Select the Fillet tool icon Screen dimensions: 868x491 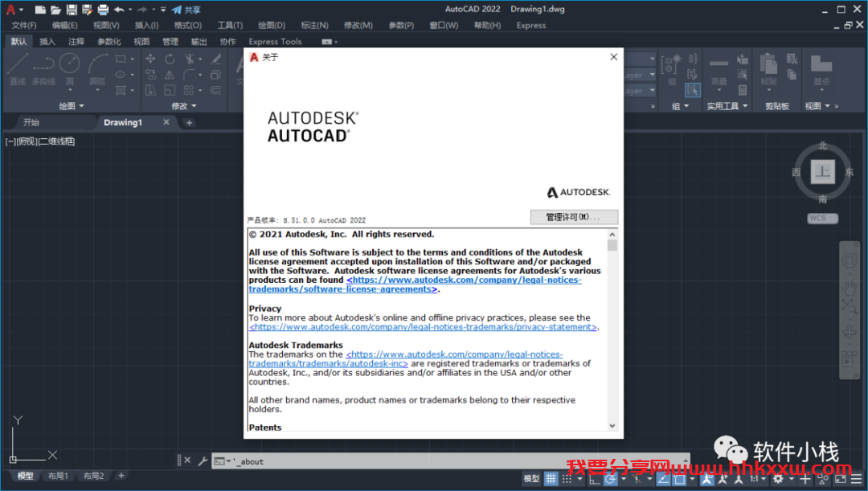190,75
